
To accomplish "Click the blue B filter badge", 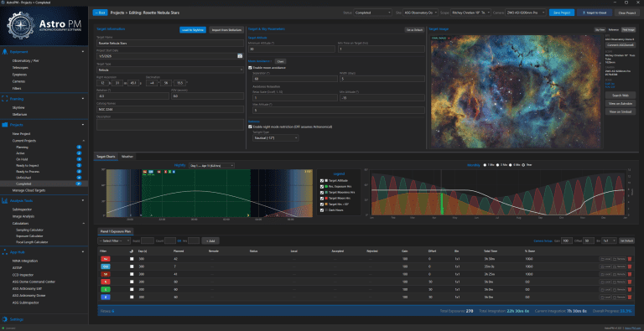I will point(105,297).
